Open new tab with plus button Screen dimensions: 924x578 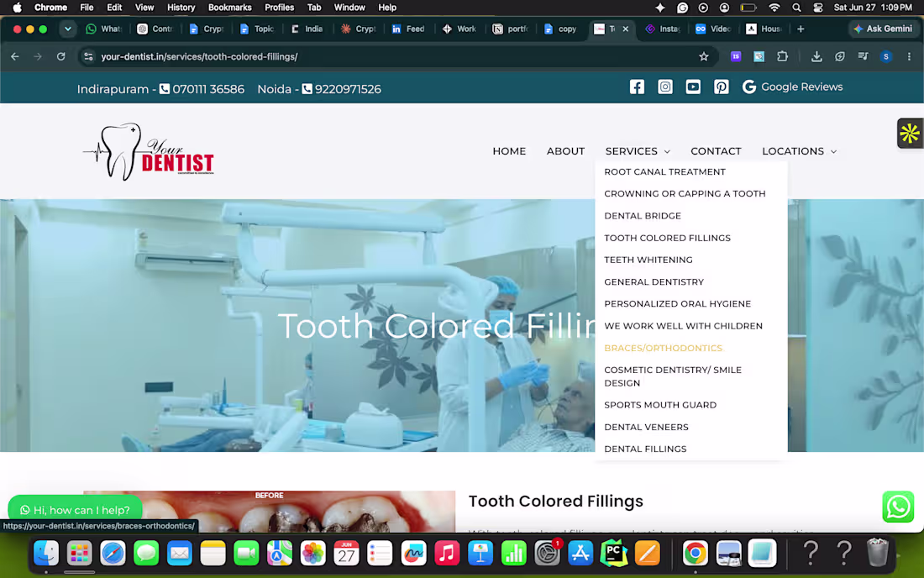coord(801,29)
